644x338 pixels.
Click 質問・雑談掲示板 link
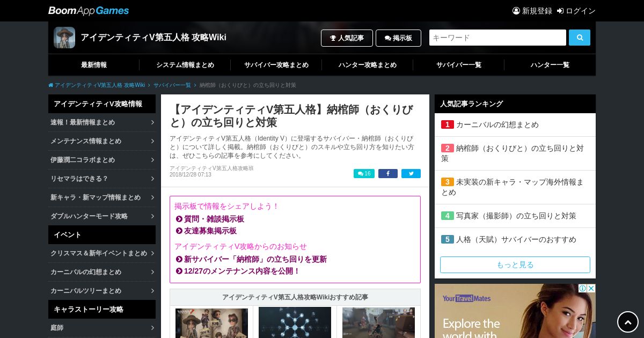pos(214,219)
